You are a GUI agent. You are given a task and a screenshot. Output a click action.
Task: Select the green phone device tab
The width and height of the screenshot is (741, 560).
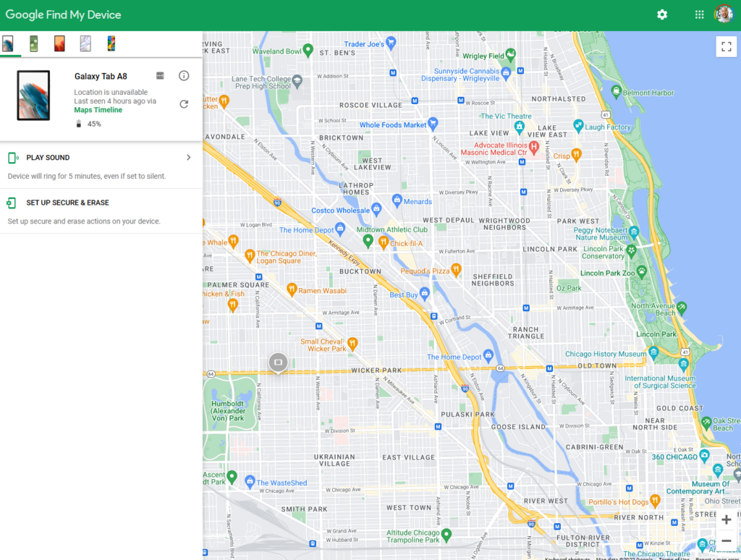34,43
